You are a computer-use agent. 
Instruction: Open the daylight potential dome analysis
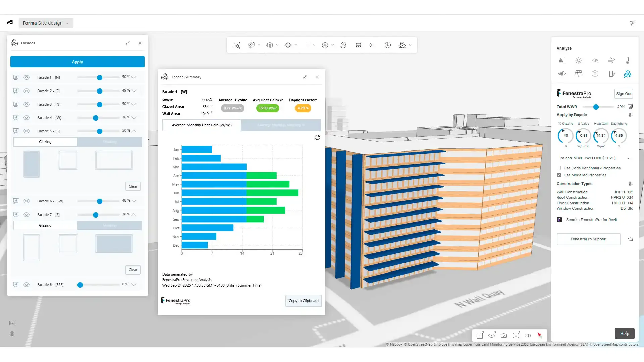tap(595, 60)
